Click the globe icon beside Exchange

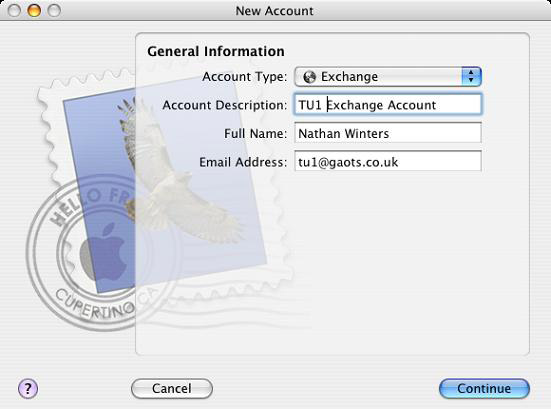(x=309, y=77)
